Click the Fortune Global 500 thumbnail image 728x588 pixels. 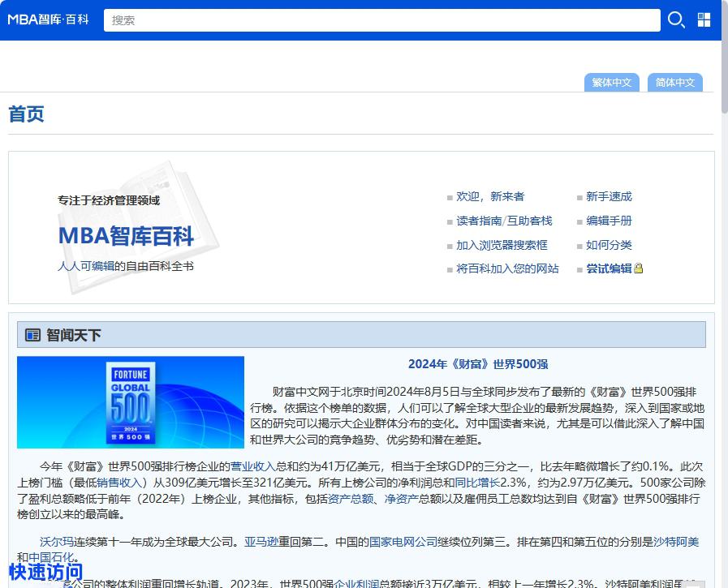point(130,401)
